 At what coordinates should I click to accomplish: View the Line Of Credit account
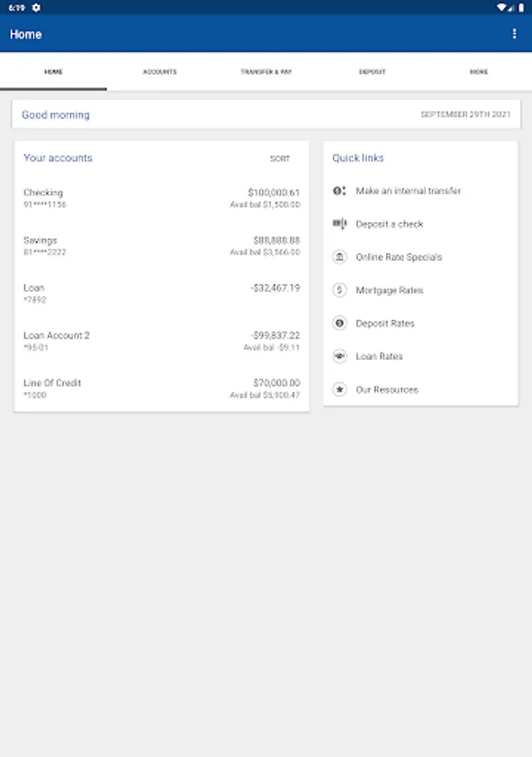click(x=161, y=389)
